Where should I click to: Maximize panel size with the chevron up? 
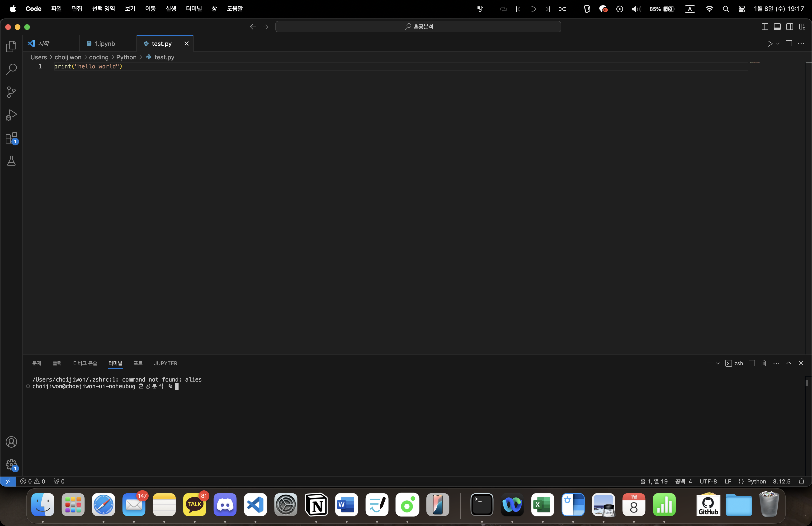coord(789,363)
